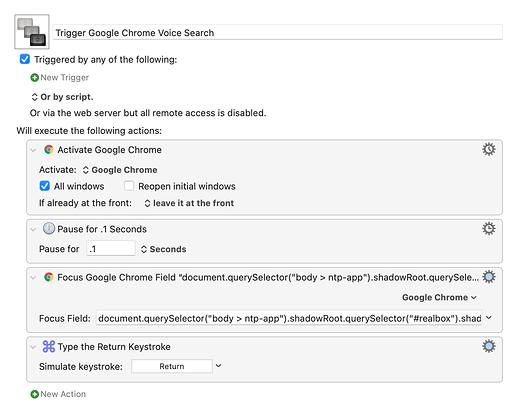Choose application in Activate Google Chrome popup
The height and width of the screenshot is (413, 517).
click(x=120, y=170)
